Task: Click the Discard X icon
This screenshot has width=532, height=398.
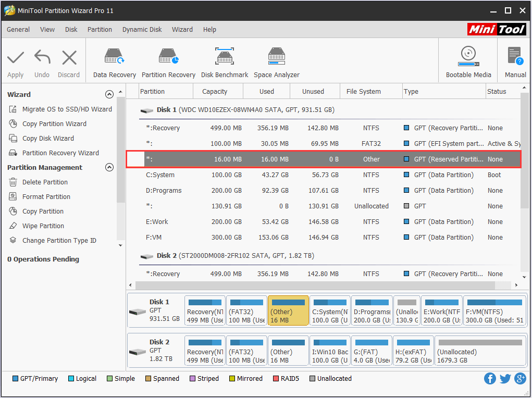Action: coord(69,57)
